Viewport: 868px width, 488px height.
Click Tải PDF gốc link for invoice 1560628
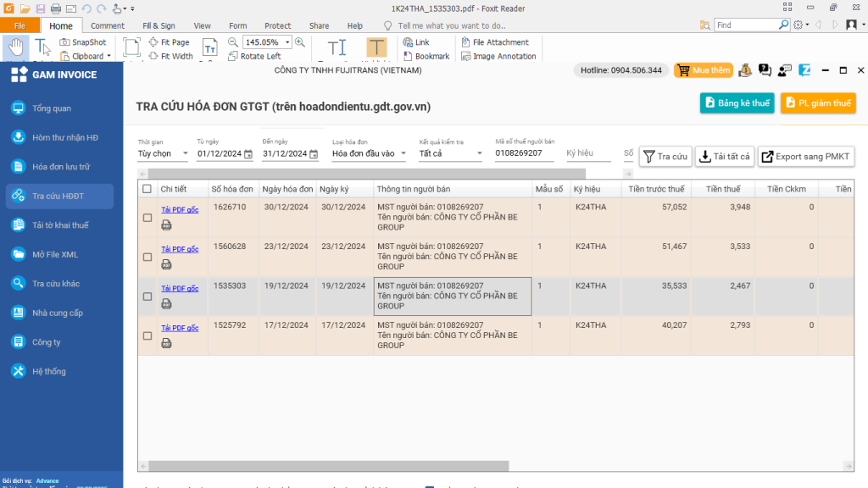coord(180,249)
